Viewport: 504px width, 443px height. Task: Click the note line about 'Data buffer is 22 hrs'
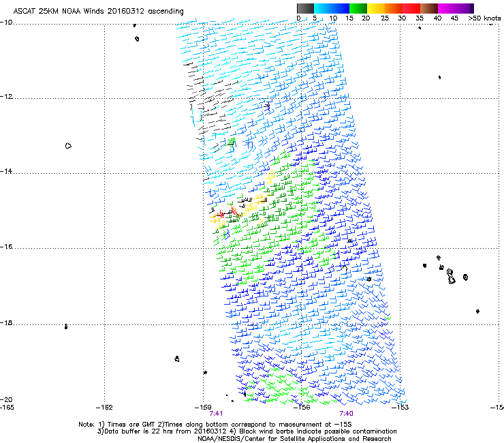247,431
